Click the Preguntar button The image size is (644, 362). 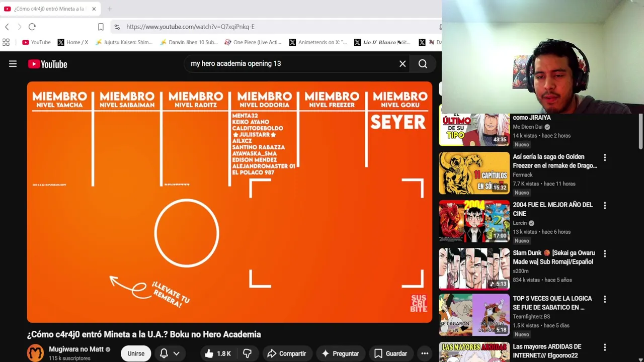[x=340, y=353]
